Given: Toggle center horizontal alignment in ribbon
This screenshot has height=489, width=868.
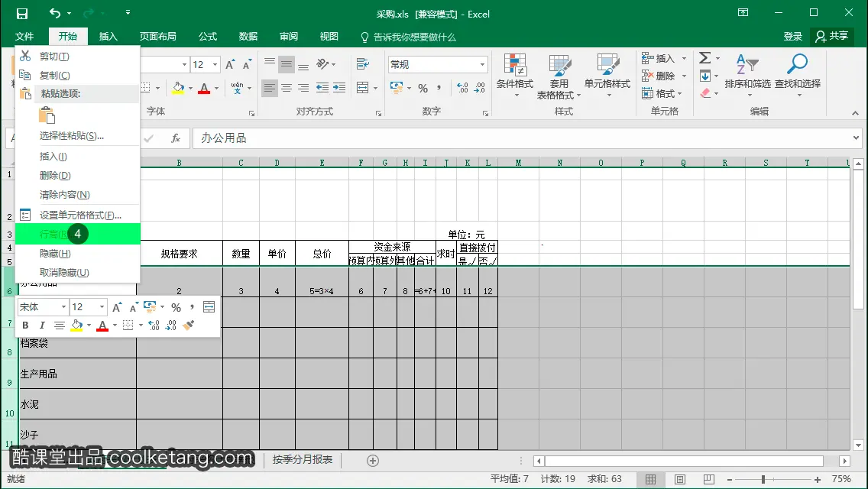Looking at the screenshot, I should point(287,88).
